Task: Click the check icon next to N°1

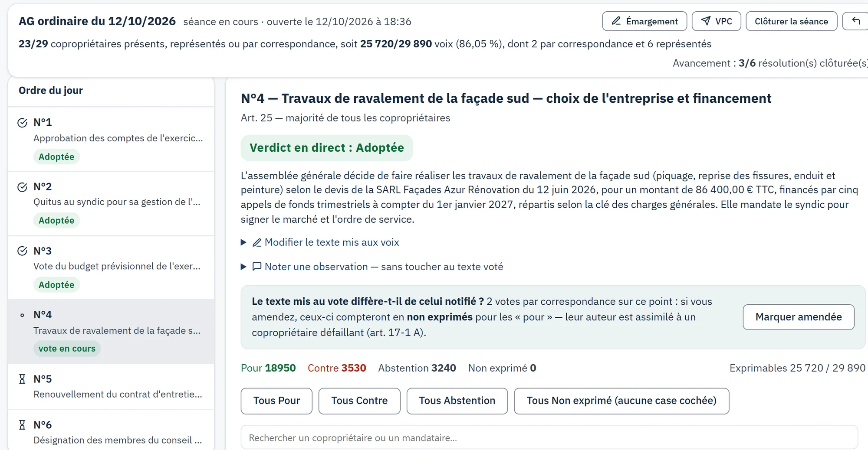Action: coord(22,123)
